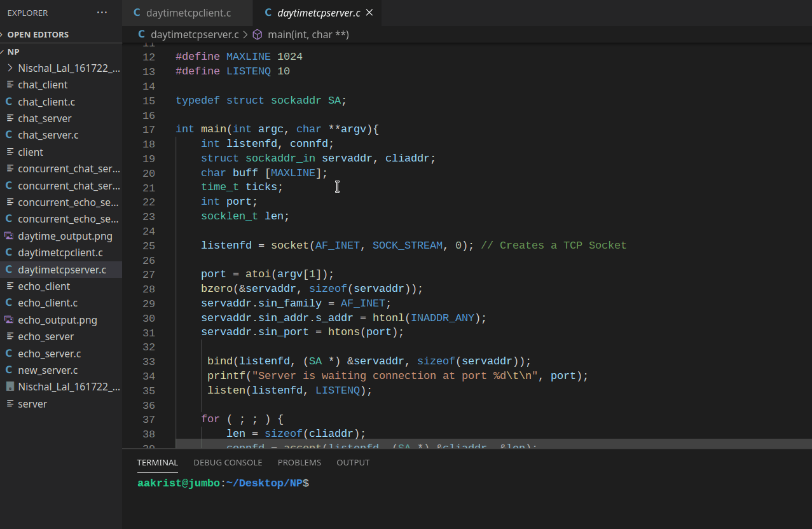Place cursor on "#define MAXLINE 1024" line
The width and height of the screenshot is (812, 529).
pos(239,57)
